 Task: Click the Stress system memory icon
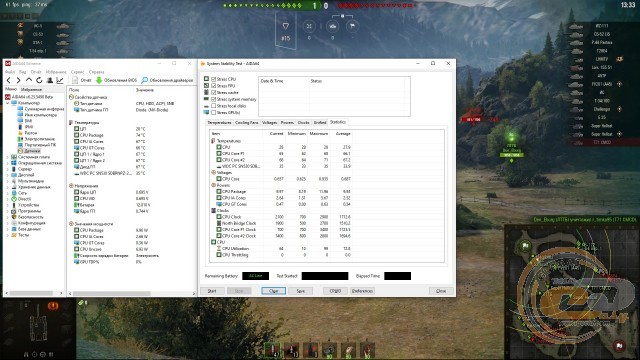207,99
